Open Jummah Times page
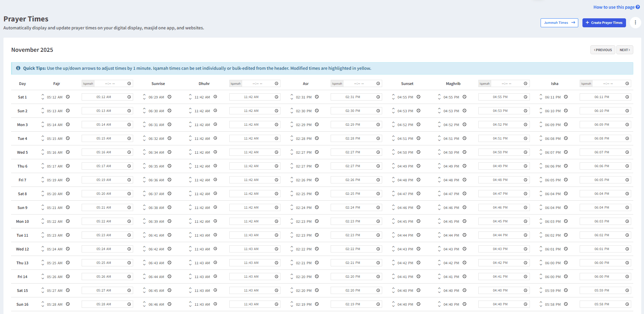The image size is (644, 314). [559, 23]
